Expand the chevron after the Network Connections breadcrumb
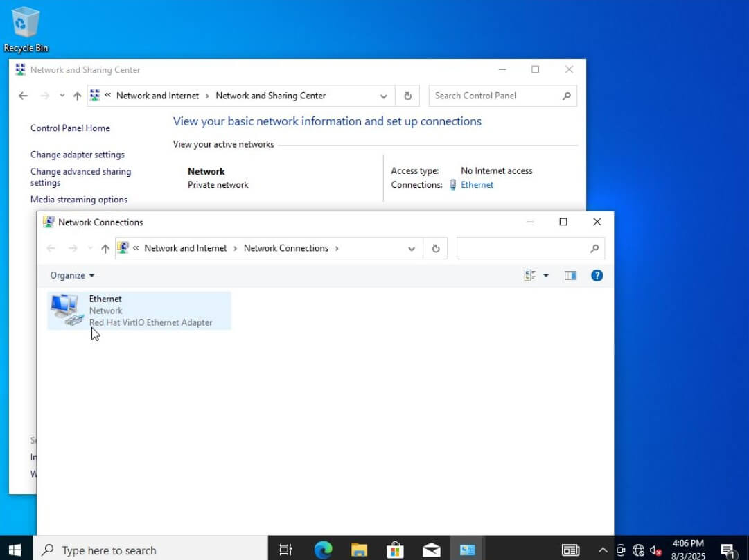 (337, 248)
